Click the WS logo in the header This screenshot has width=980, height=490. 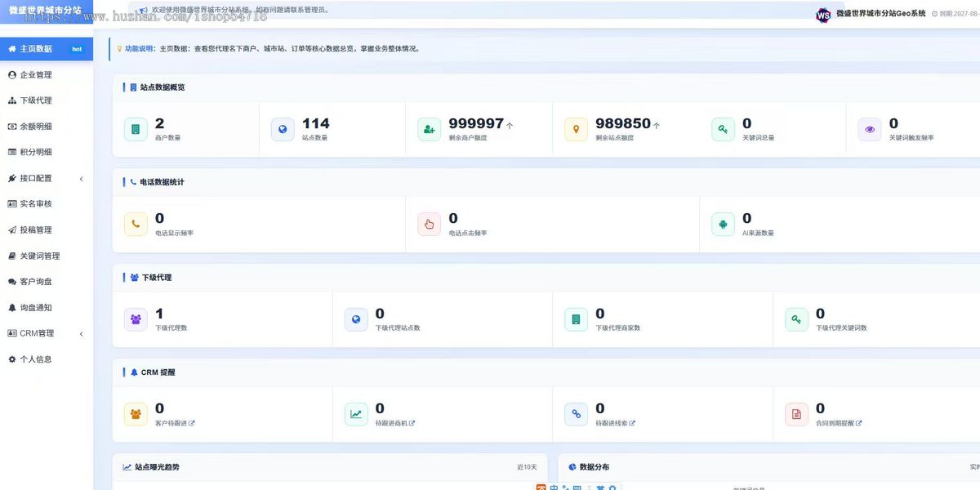(x=823, y=15)
